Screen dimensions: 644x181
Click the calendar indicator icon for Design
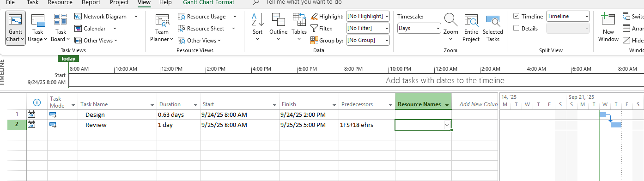pos(31,114)
